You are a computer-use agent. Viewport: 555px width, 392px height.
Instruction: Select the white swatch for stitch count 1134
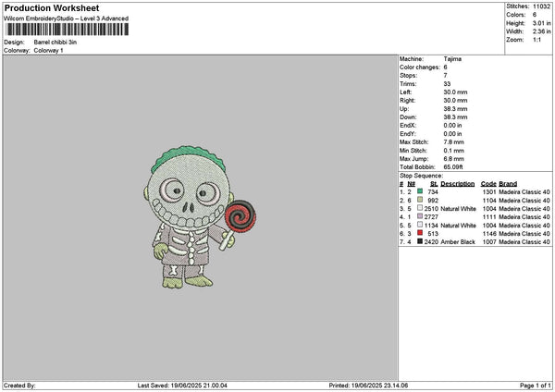[420, 225]
